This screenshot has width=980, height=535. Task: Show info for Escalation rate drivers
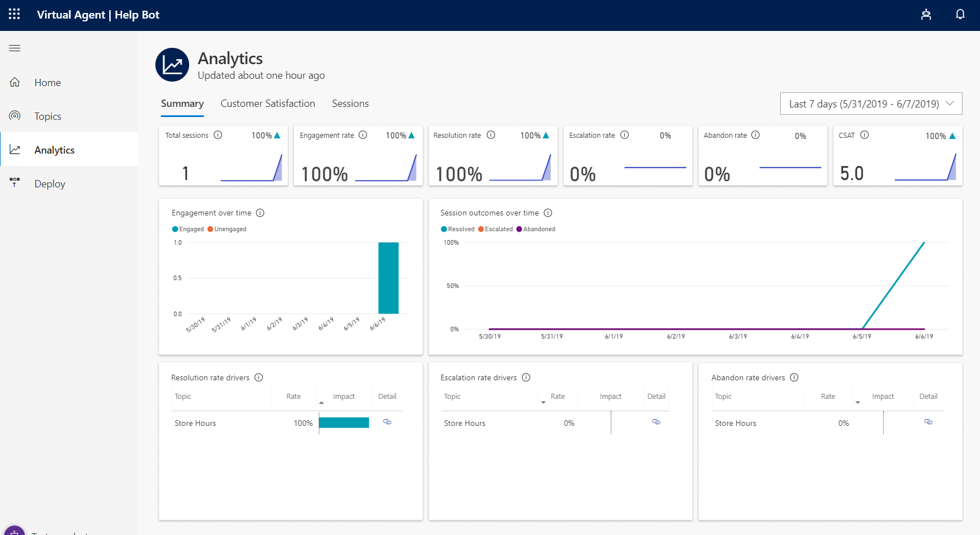[x=526, y=377]
